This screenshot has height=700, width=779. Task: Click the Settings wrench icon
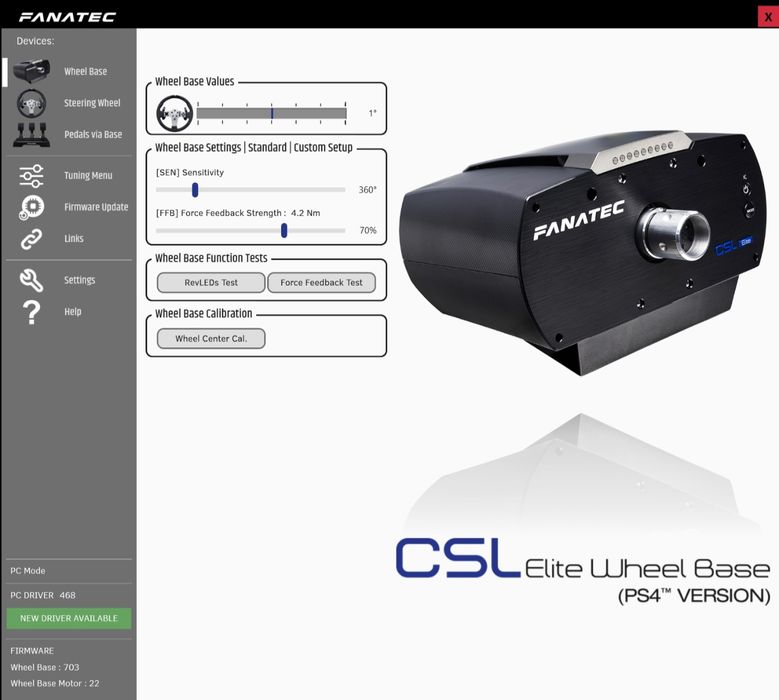click(x=31, y=280)
